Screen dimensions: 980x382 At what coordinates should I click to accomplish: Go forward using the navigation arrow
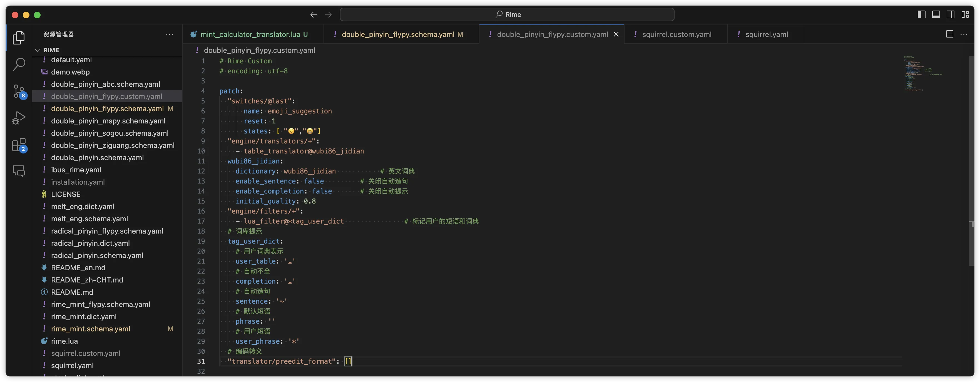point(328,14)
